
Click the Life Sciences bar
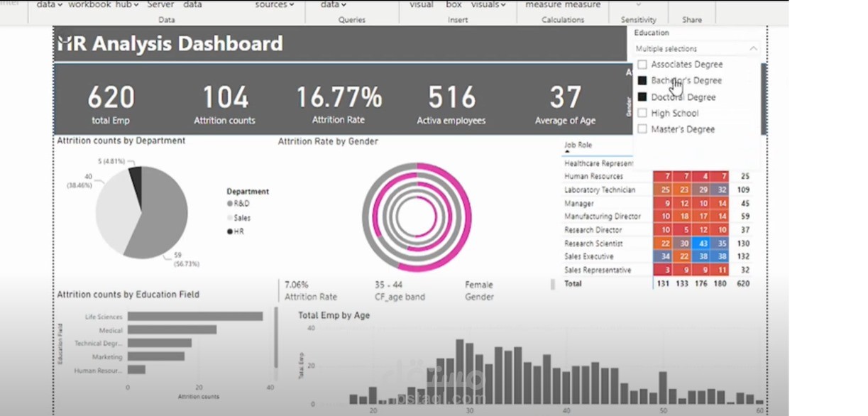[x=195, y=317]
